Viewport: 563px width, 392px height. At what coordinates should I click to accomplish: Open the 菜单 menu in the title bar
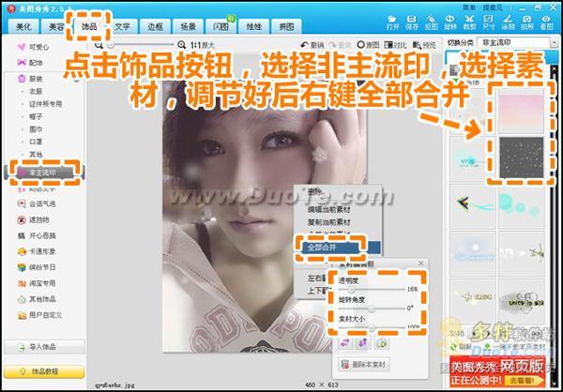click(468, 8)
